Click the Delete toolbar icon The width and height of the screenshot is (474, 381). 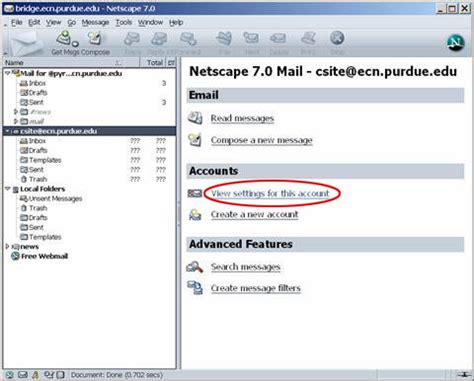click(278, 38)
